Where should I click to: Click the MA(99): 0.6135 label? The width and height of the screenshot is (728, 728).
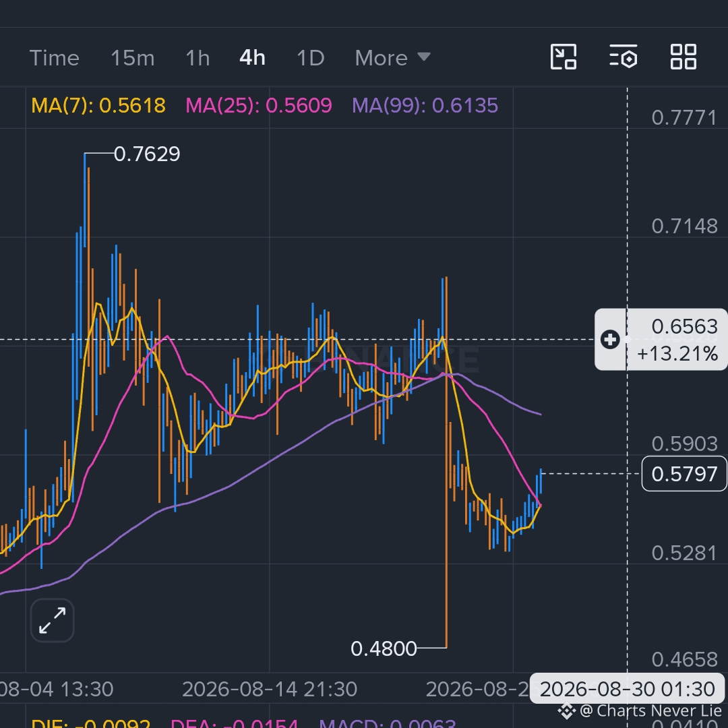click(425, 106)
